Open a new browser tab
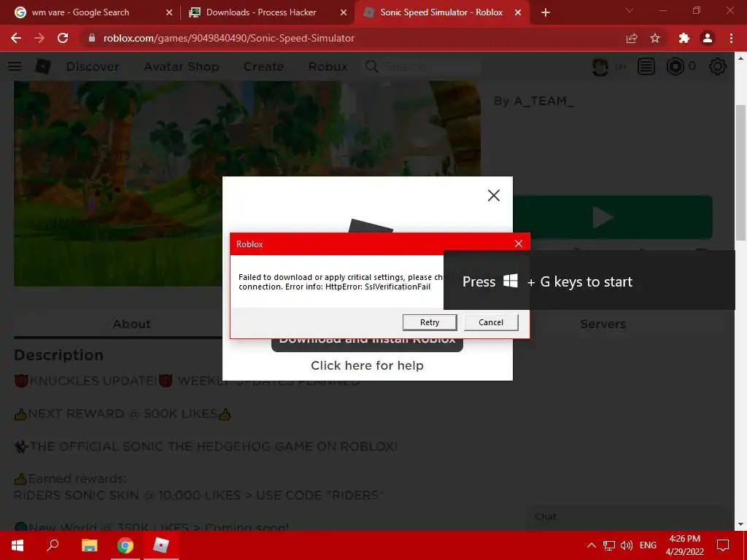 546,13
